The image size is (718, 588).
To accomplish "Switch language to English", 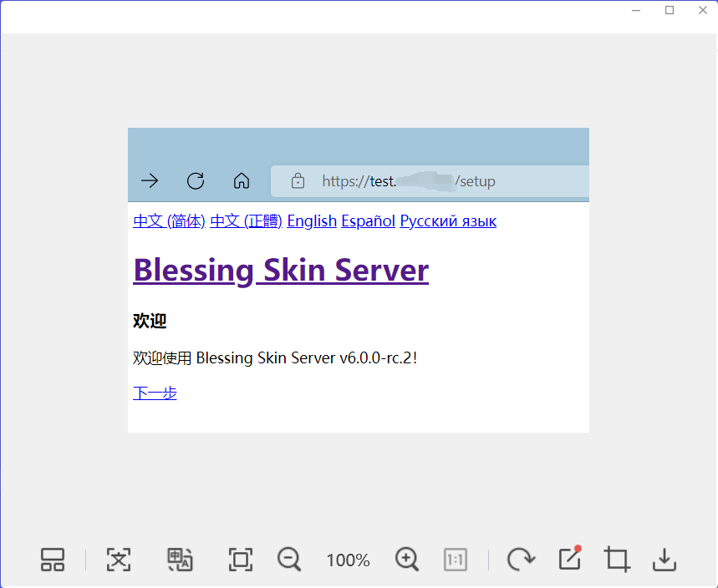I will (x=311, y=220).
